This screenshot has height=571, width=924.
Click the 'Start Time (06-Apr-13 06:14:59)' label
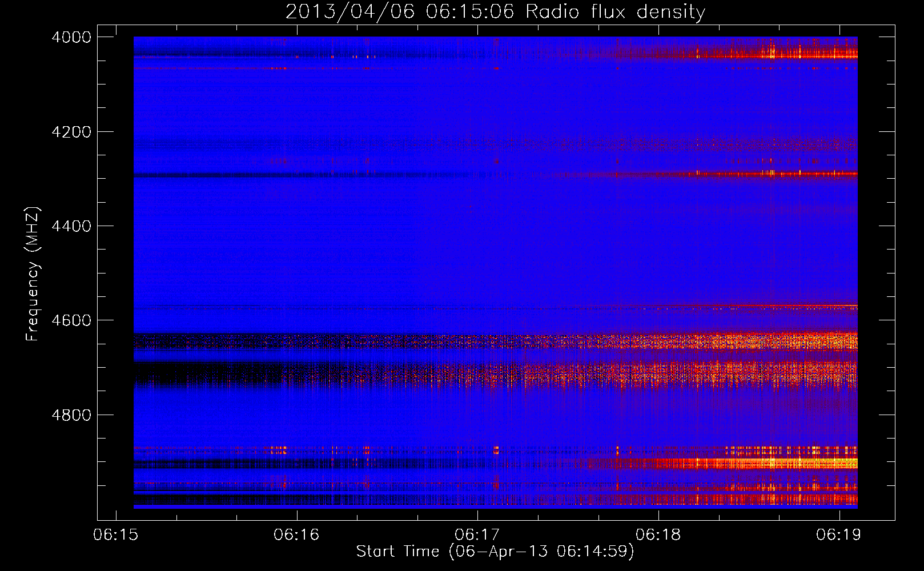tap(495, 552)
